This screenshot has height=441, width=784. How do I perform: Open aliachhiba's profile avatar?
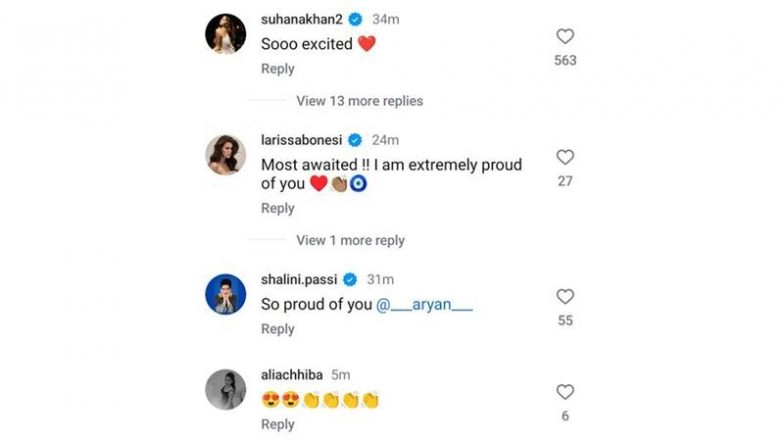point(225,390)
